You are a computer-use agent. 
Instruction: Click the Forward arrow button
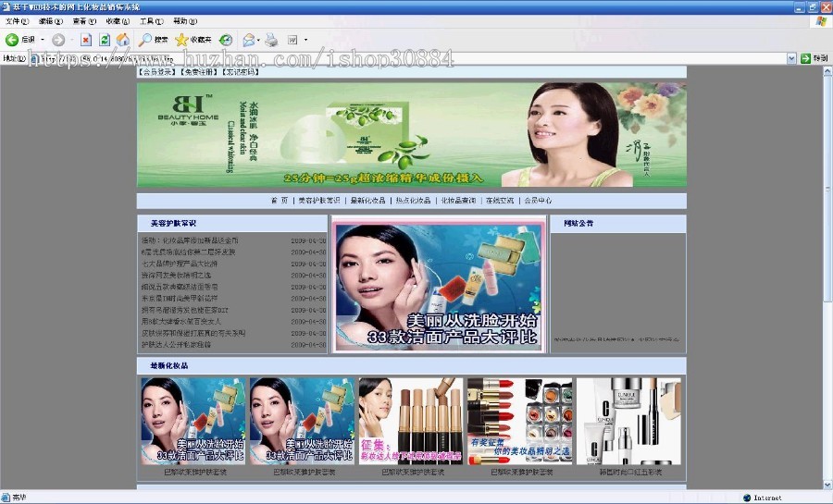pos(58,40)
